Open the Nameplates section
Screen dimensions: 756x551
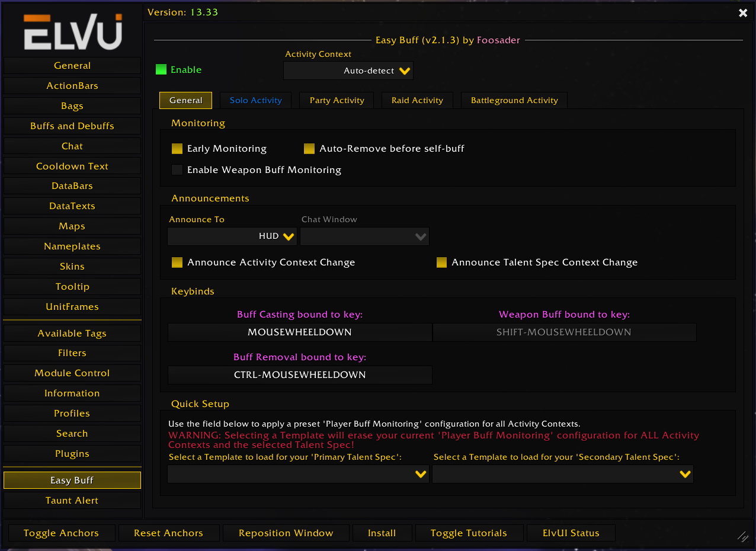72,246
